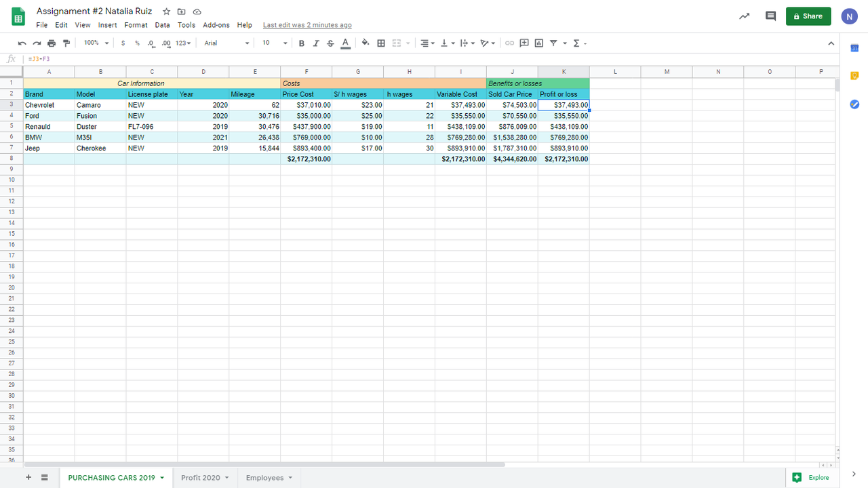This screenshot has height=488, width=868.
Task: Open the Arial font dropdown
Action: pyautogui.click(x=226, y=43)
